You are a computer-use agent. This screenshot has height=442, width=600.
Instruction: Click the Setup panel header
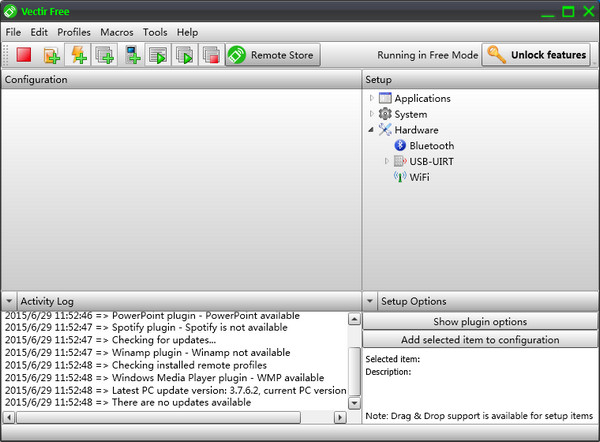(x=481, y=80)
